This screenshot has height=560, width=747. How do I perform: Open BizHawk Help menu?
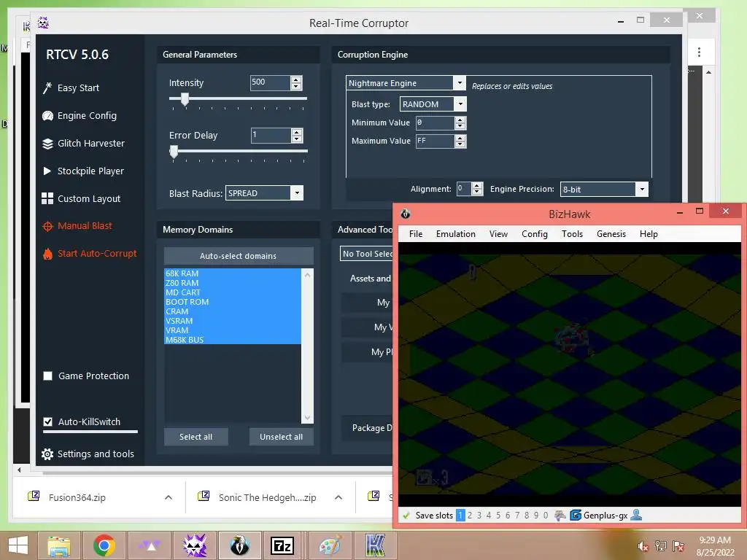[649, 234]
